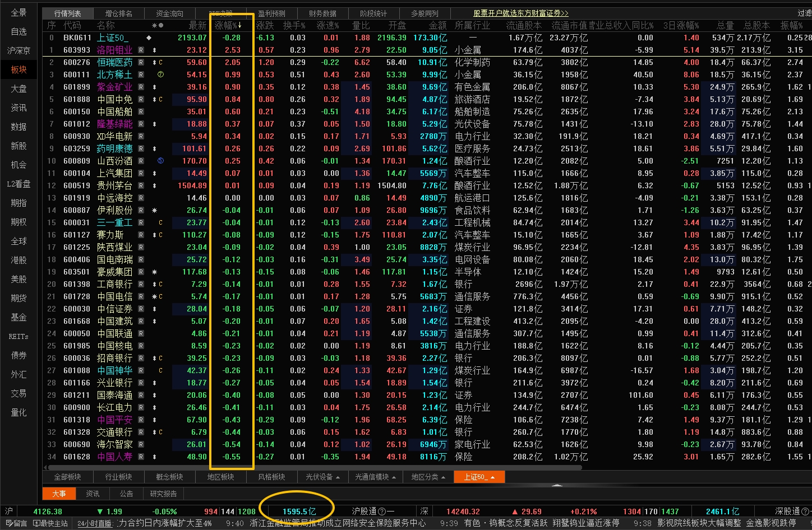Image resolution: width=812 pixels, height=530 pixels.
Task: Open the 多股同列 tab
Action: (x=425, y=13)
